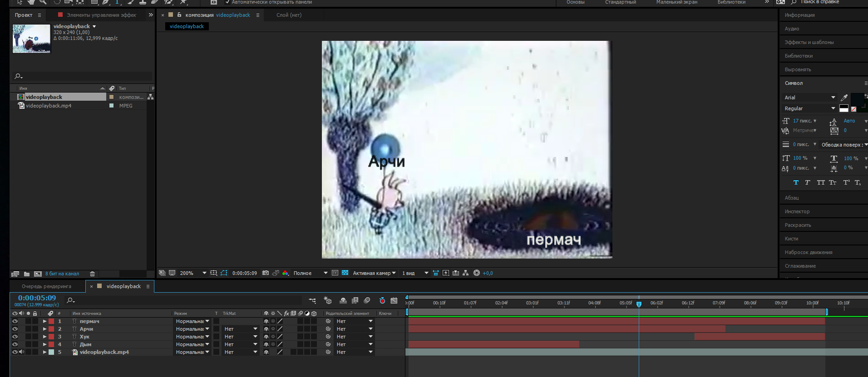
Task: Open the channel and color management settings
Action: click(x=286, y=273)
